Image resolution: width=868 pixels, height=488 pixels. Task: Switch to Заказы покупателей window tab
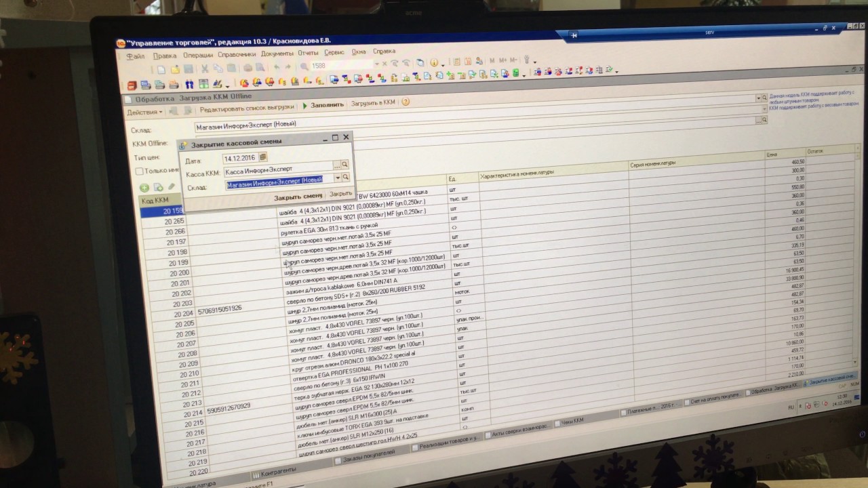click(372, 454)
